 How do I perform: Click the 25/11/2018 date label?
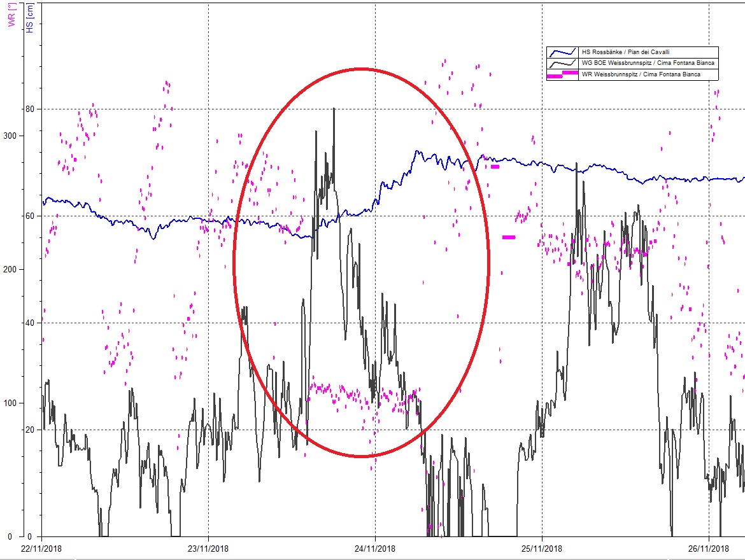pyautogui.click(x=541, y=548)
